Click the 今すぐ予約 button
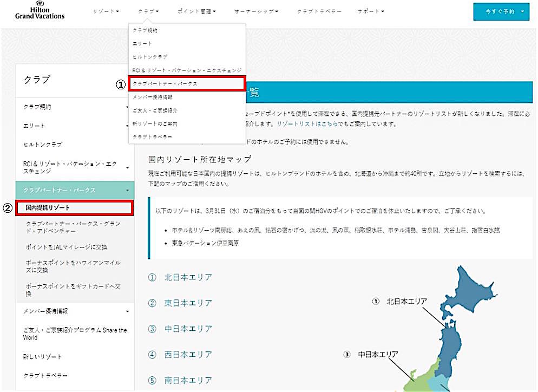 (x=501, y=12)
